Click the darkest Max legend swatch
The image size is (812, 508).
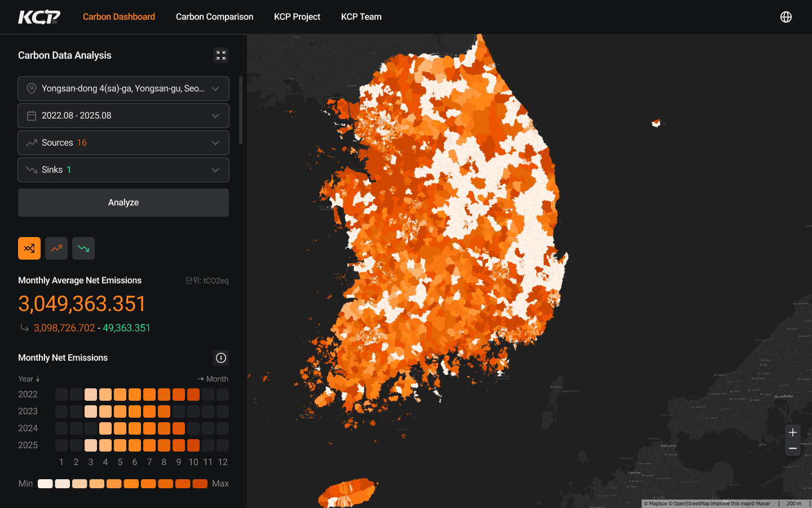click(x=200, y=484)
